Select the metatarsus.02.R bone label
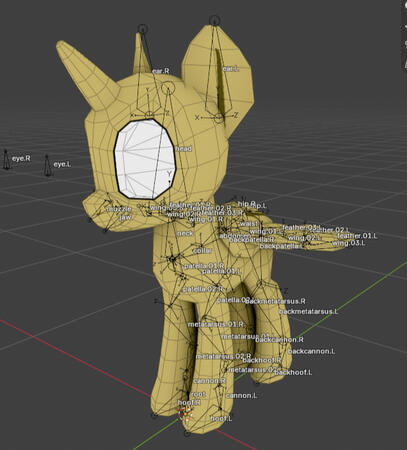This screenshot has height=450, width=407. pyautogui.click(x=223, y=356)
